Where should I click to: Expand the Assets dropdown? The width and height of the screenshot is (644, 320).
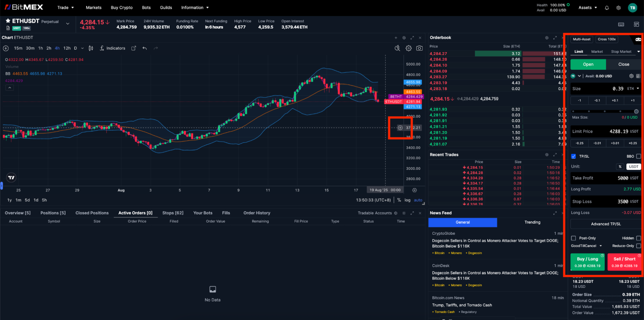tap(587, 8)
